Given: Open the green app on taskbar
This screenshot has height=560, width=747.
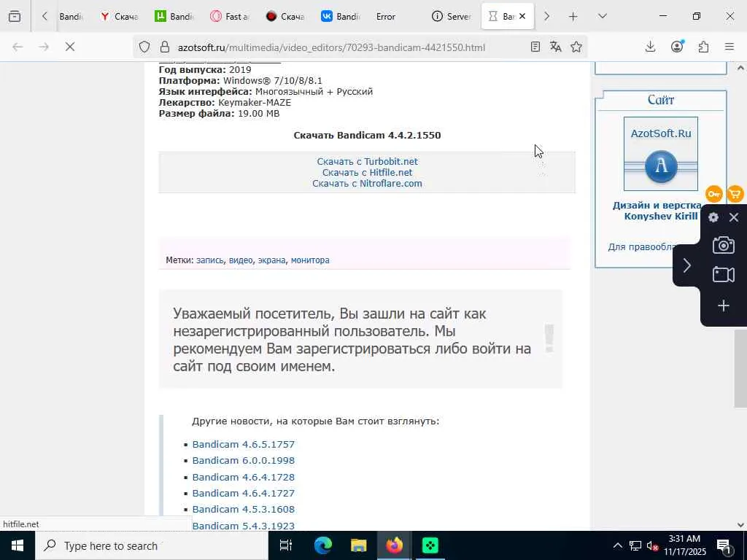Looking at the screenshot, I should [x=430, y=545].
